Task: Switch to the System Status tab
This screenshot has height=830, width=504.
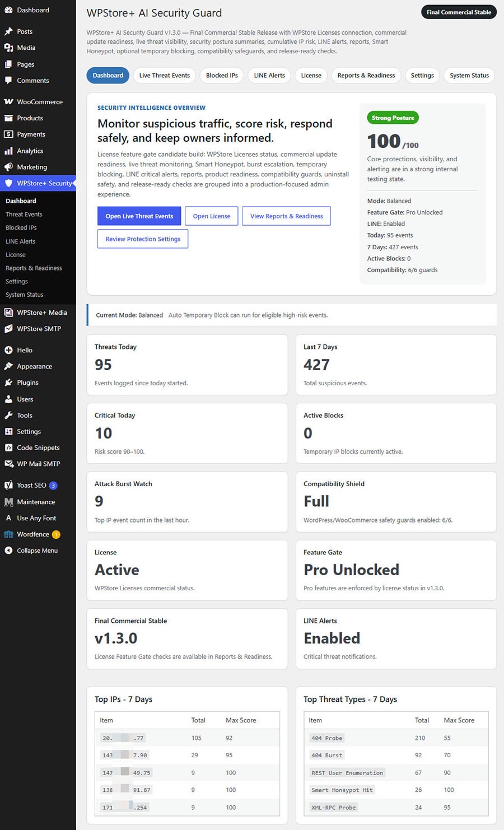Action: pos(469,76)
